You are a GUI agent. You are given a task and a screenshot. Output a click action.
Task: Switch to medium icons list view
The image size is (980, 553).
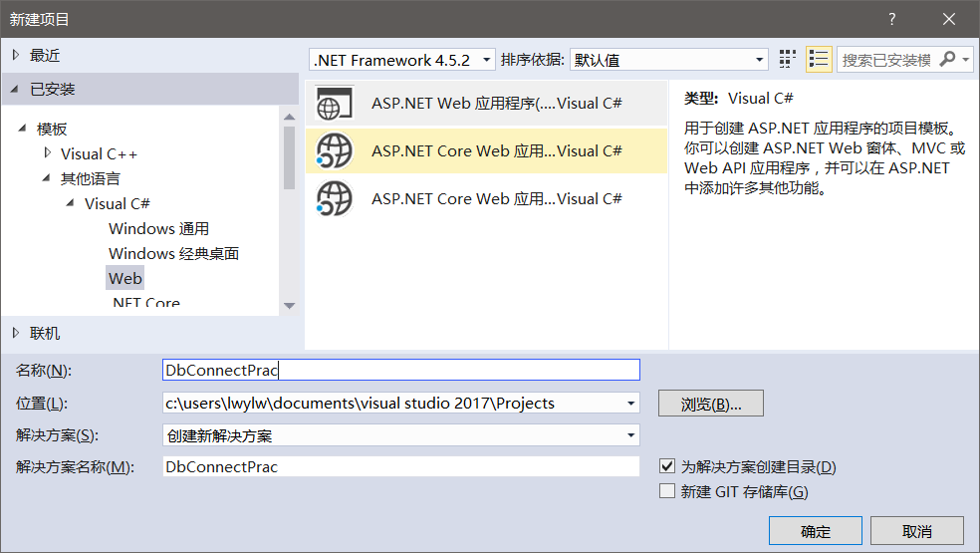(x=819, y=60)
